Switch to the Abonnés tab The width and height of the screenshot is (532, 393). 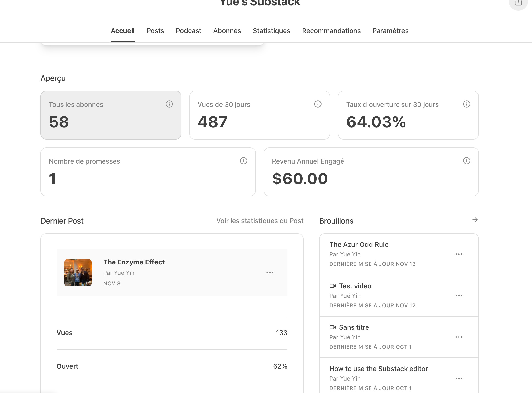coord(227,31)
